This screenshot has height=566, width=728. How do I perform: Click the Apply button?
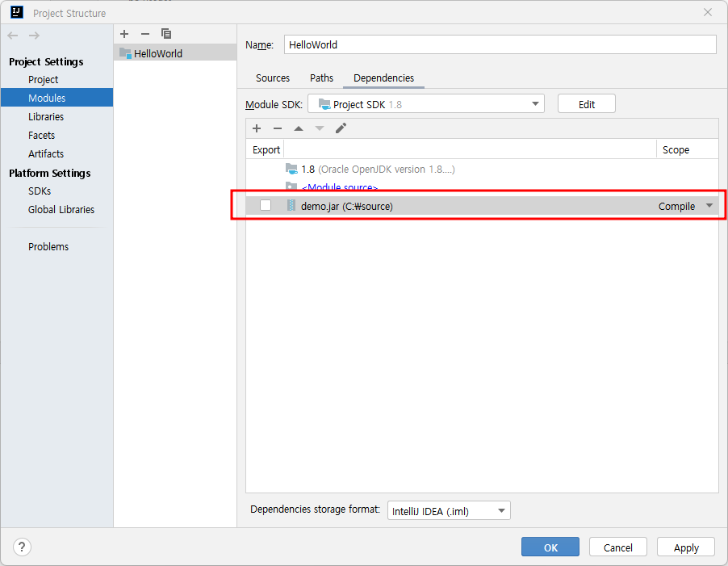point(686,547)
